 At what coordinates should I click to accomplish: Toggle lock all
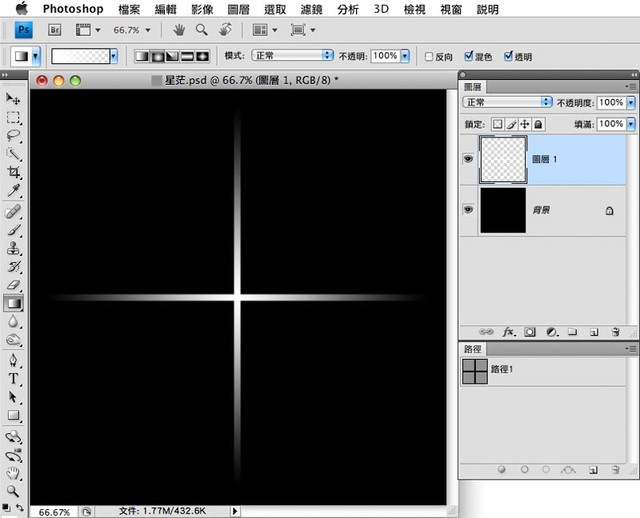[538, 124]
